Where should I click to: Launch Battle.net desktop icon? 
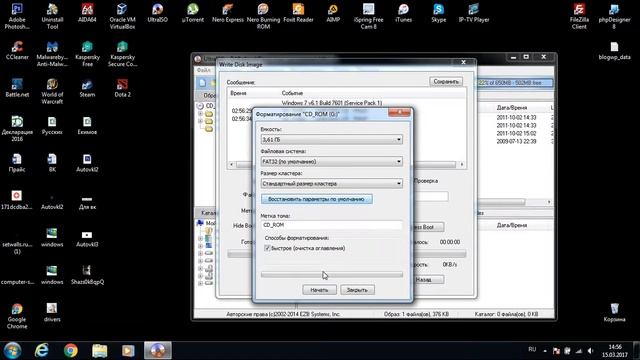pyautogui.click(x=17, y=87)
